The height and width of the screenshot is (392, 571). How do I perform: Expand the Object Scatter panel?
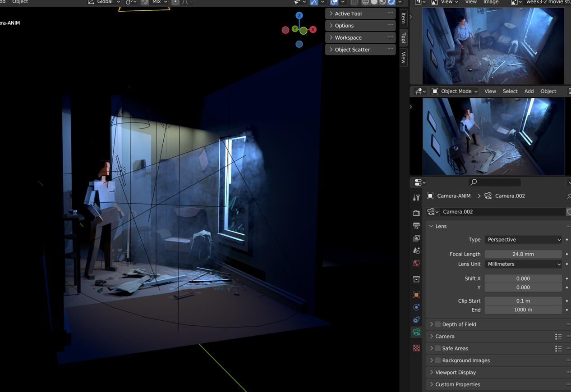pos(352,50)
